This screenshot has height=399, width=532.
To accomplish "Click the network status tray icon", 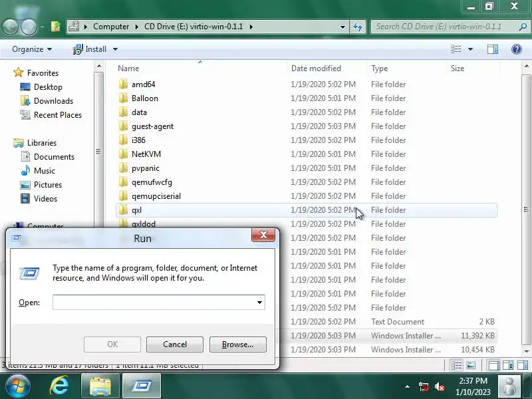I will tap(424, 386).
